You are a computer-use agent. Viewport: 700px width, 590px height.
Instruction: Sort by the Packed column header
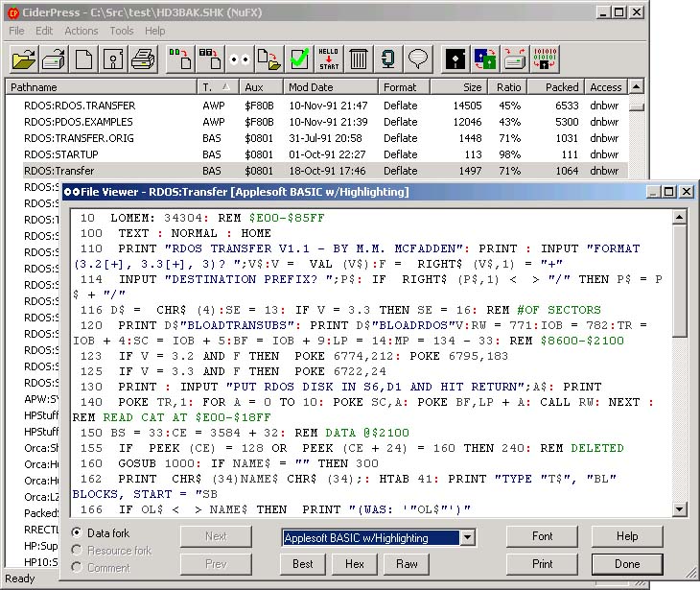pos(556,86)
